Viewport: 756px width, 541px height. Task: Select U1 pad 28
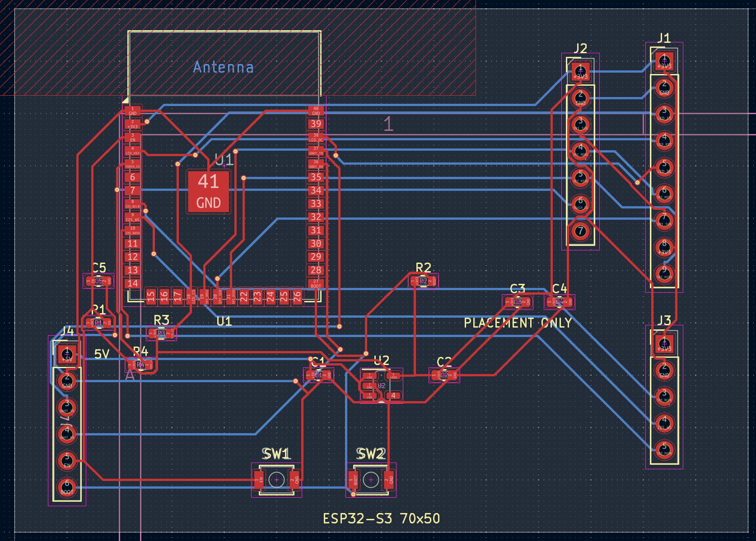tap(316, 270)
